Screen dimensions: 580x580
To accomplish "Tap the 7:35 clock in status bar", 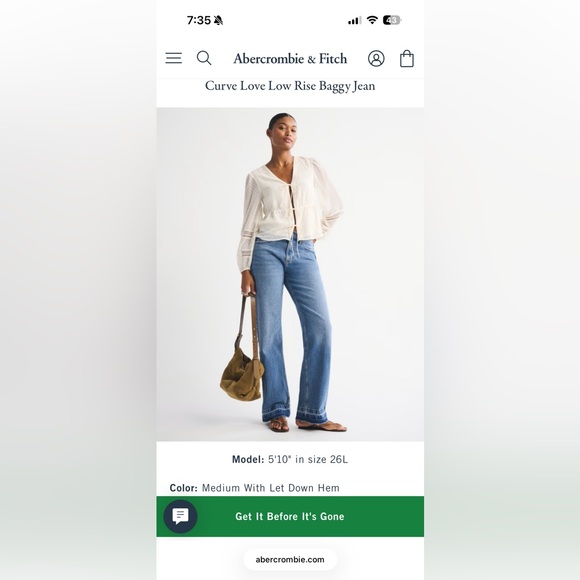I will click(x=199, y=20).
